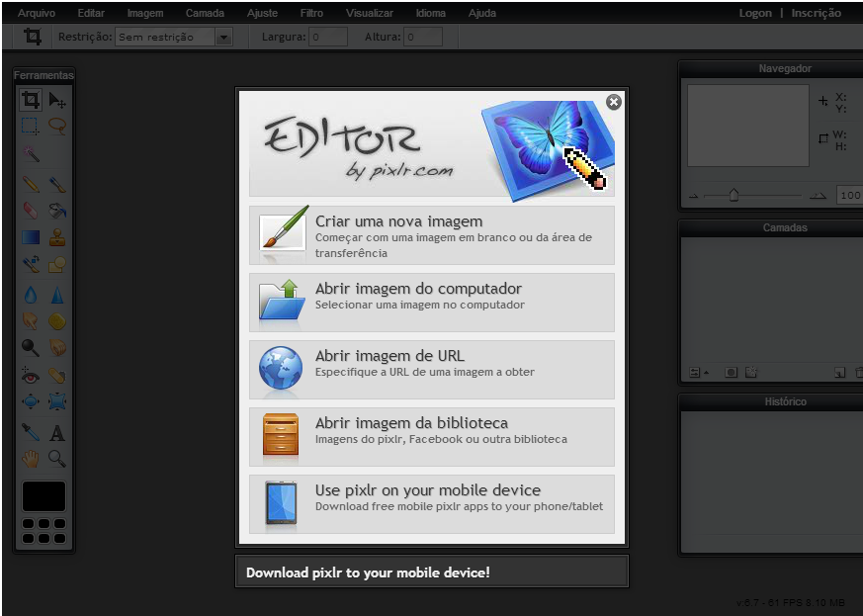Viewport: 863px width, 616px height.
Task: Select the rectangular Marquee tool
Action: pyautogui.click(x=31, y=126)
